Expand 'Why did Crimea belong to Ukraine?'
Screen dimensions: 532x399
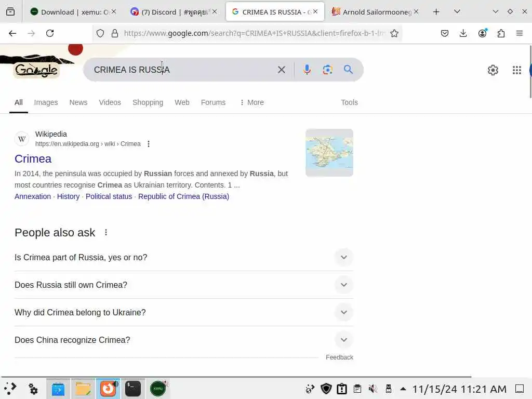184,312
